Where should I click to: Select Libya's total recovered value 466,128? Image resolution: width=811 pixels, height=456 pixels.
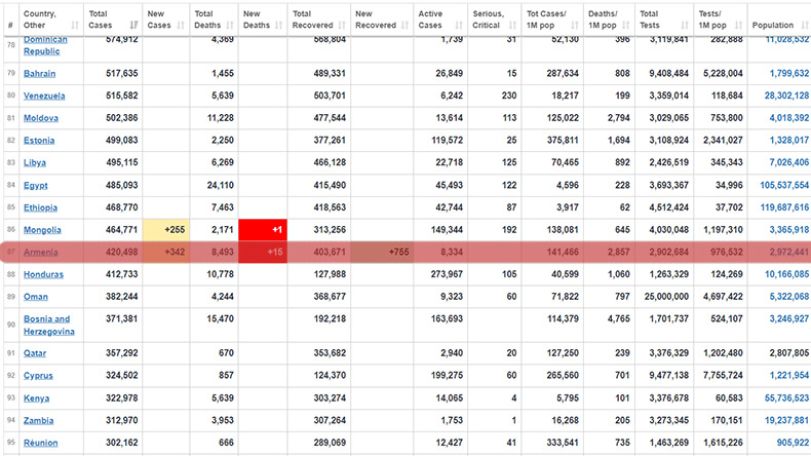coord(329,162)
